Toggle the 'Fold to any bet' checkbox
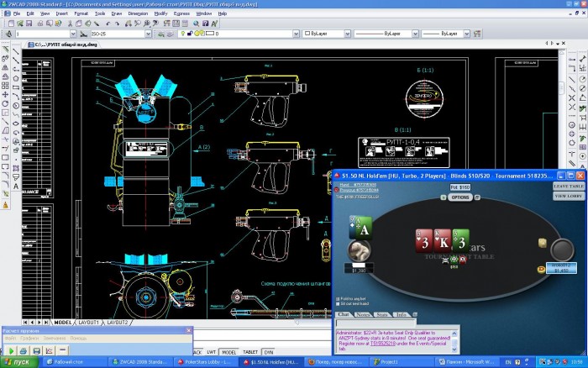This screenshot has width=588, height=368. tap(338, 299)
